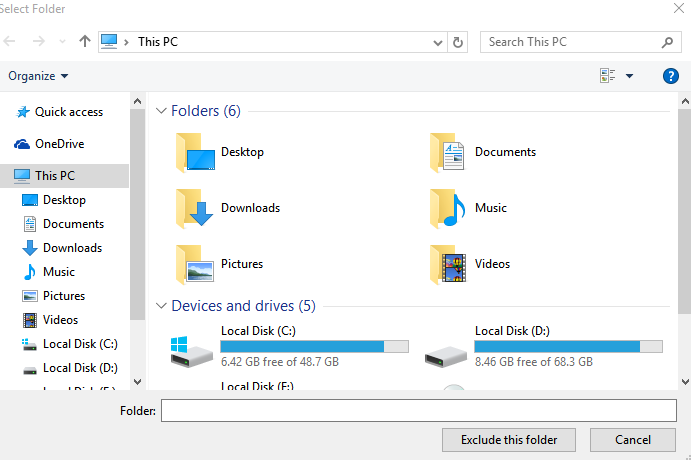Screen dimensions: 691x460
Task: Go up one folder level
Action: point(85,41)
